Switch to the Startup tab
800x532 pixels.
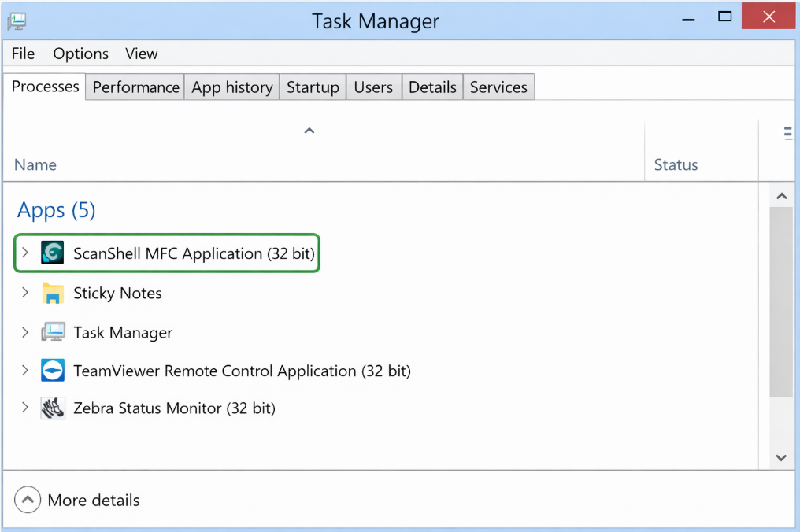(x=313, y=87)
